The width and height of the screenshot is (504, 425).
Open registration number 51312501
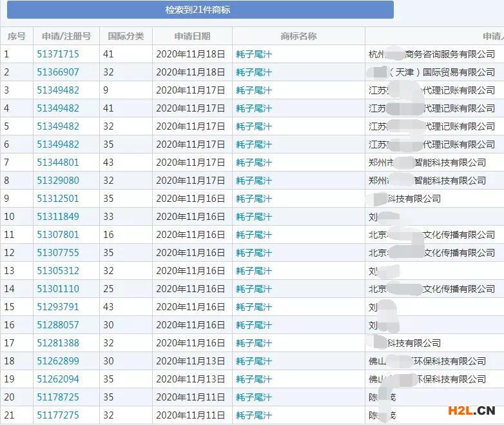[58, 199]
